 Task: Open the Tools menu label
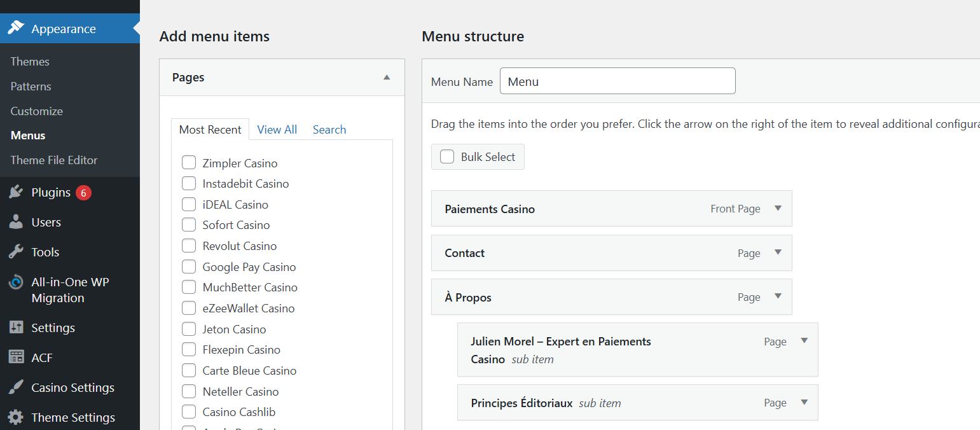click(x=45, y=252)
